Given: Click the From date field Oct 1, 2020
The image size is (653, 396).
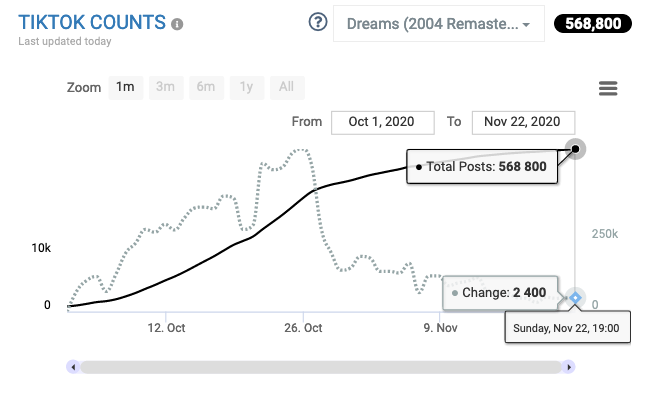Looking at the screenshot, I should (382, 122).
